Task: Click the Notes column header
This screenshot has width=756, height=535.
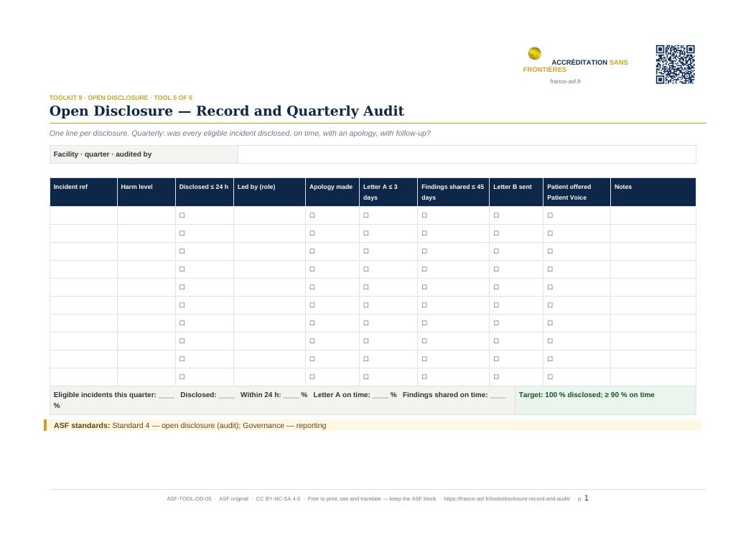Action: click(653, 192)
